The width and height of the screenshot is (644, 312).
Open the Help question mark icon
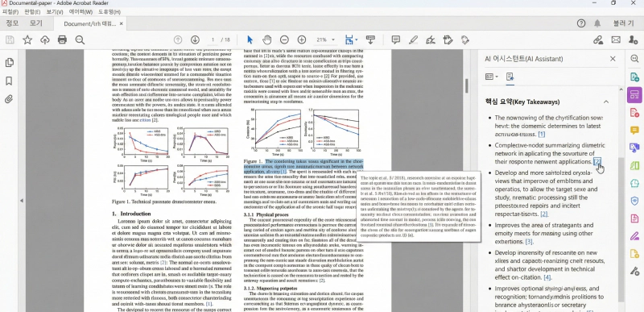(580, 23)
